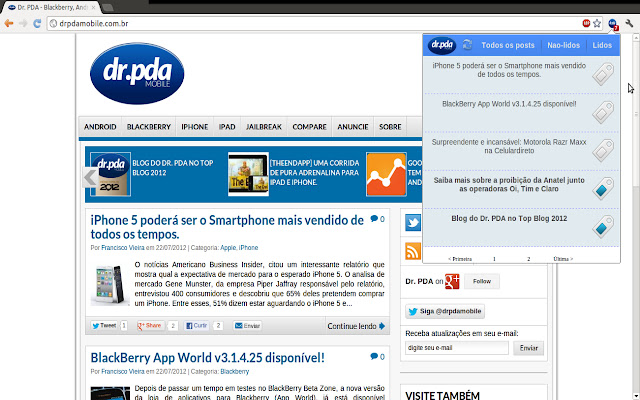Image resolution: width=640 pixels, height=400 pixels.
Task: Click iPhone 5 article comment bubble icon
Action: click(x=374, y=219)
